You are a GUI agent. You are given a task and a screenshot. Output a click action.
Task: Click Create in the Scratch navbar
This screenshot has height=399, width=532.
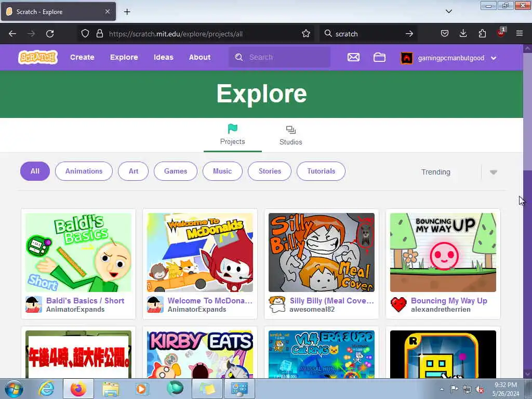pyautogui.click(x=82, y=57)
